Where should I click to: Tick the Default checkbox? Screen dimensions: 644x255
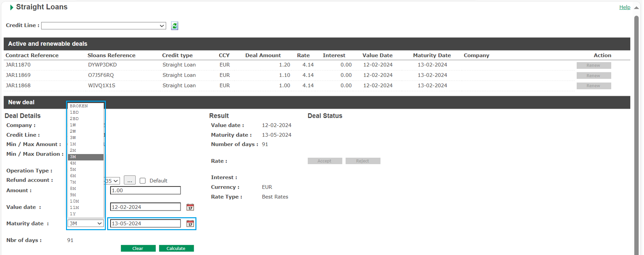143,181
